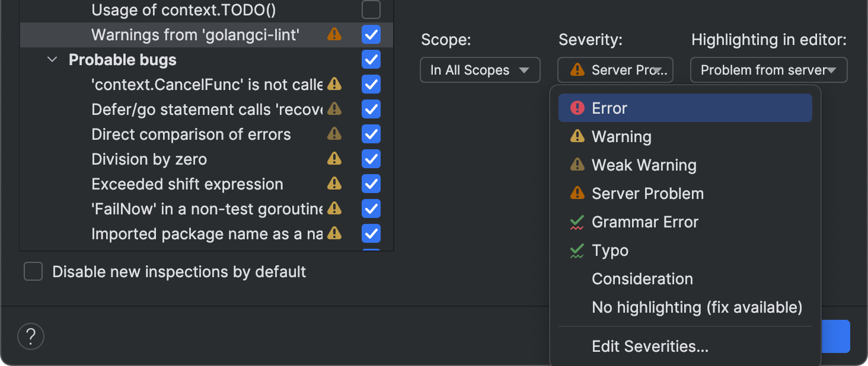Click the red Error severity icon
868x366 pixels.
(577, 108)
